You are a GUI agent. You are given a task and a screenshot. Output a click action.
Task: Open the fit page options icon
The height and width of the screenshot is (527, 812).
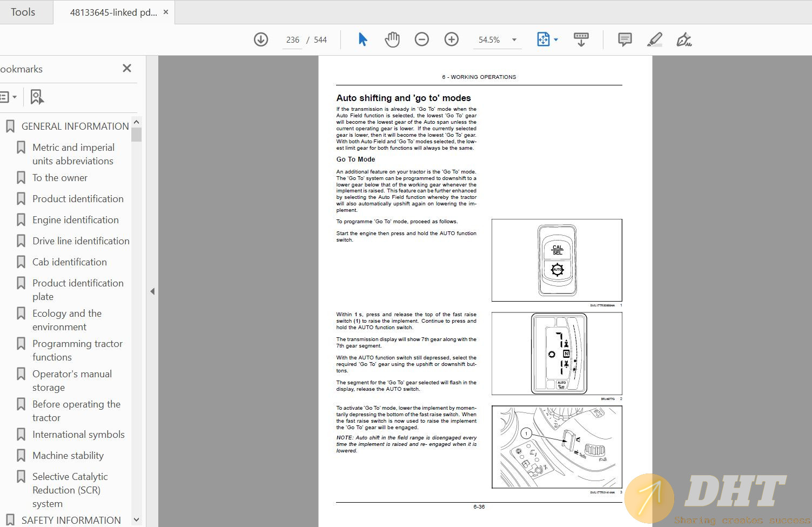tap(547, 39)
